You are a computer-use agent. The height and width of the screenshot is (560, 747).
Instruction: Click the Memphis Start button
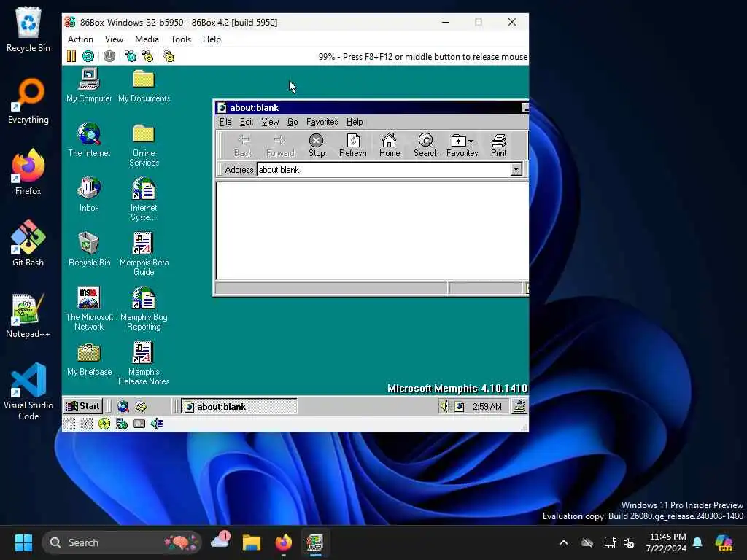point(83,406)
